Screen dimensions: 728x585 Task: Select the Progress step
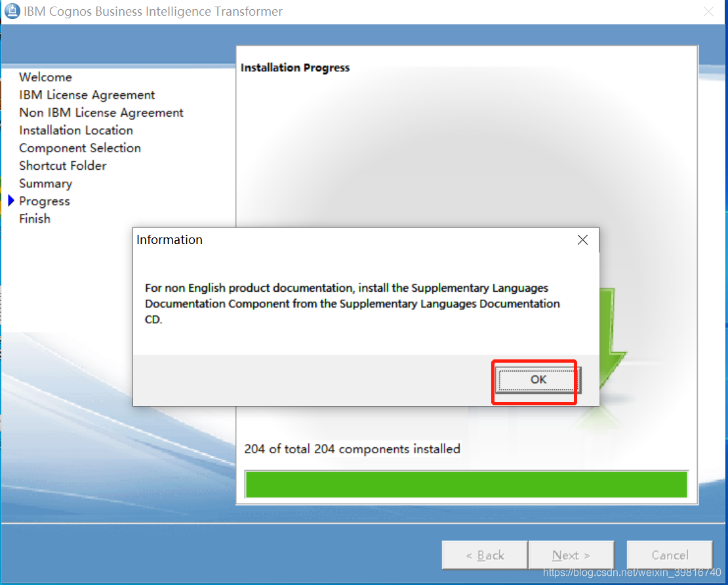click(45, 201)
